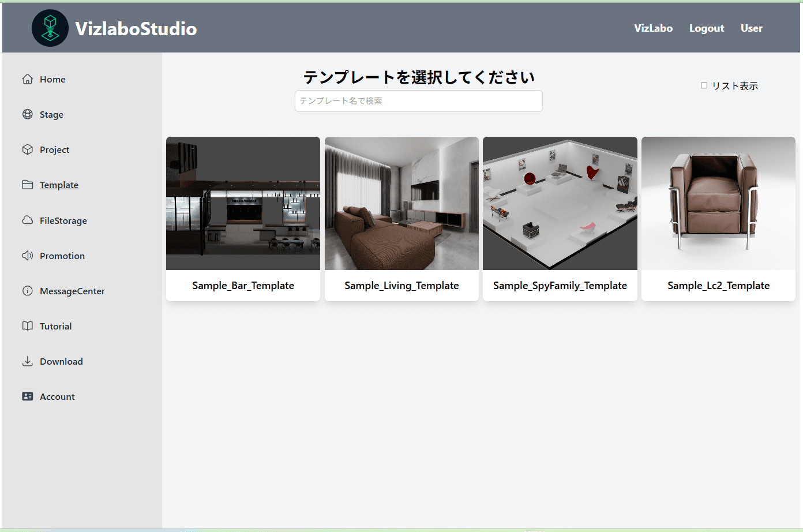Click the MessageCenter info icon
803x532 pixels.
tap(27, 291)
